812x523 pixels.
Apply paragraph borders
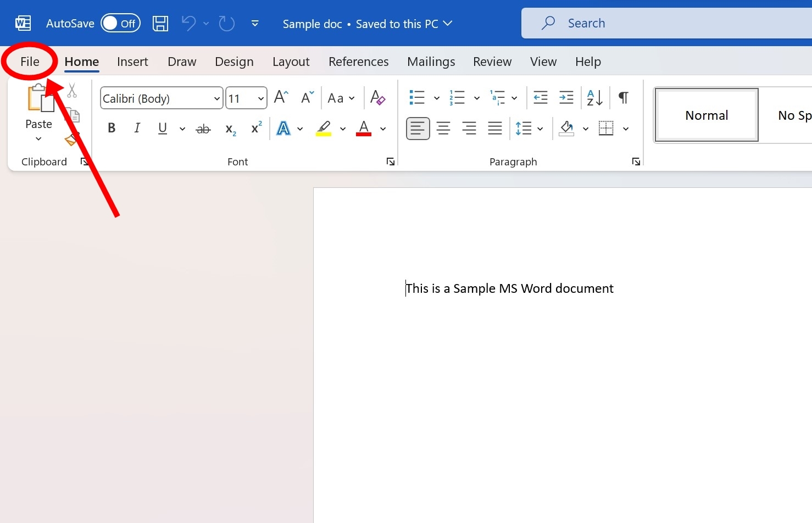606,129
